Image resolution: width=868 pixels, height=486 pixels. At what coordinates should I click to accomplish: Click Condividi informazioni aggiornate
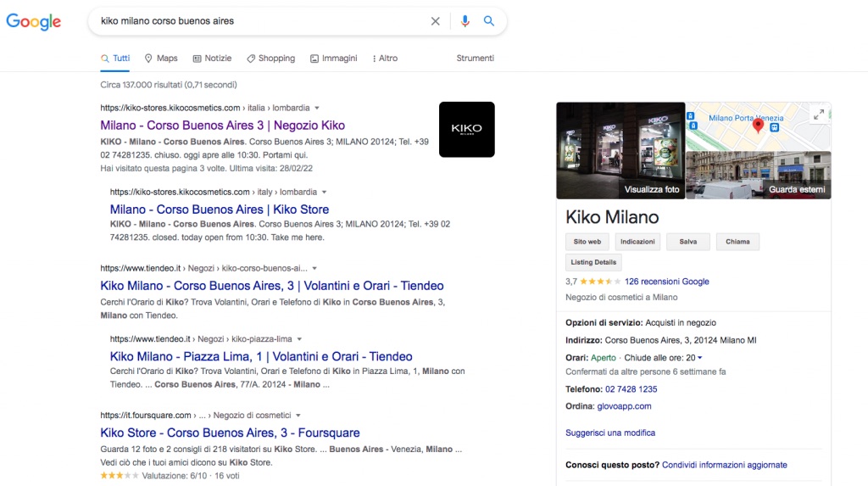(724, 465)
